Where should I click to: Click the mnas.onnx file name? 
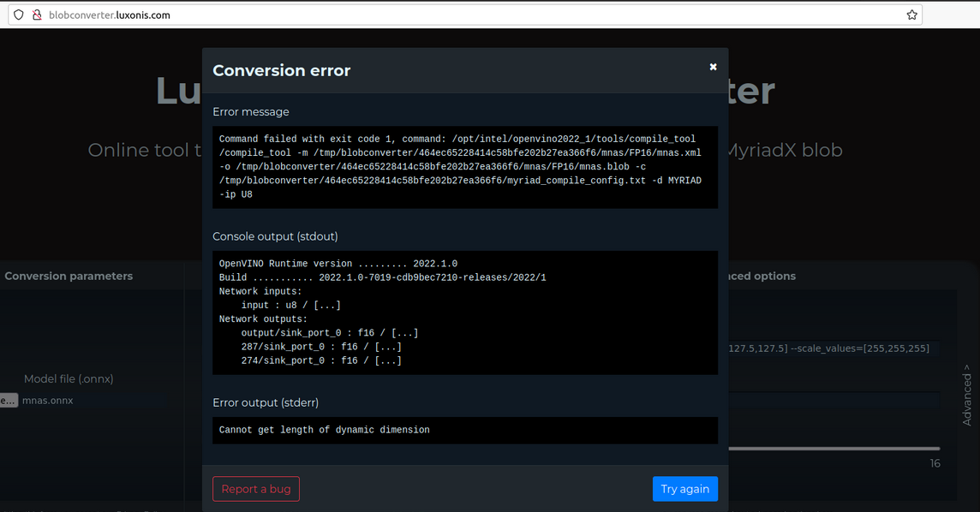click(47, 400)
